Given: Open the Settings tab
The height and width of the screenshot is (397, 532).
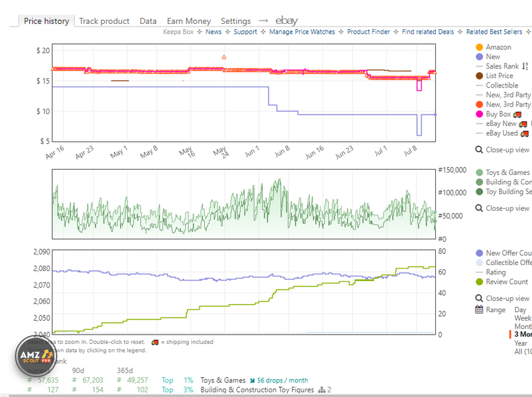Looking at the screenshot, I should click(235, 21).
